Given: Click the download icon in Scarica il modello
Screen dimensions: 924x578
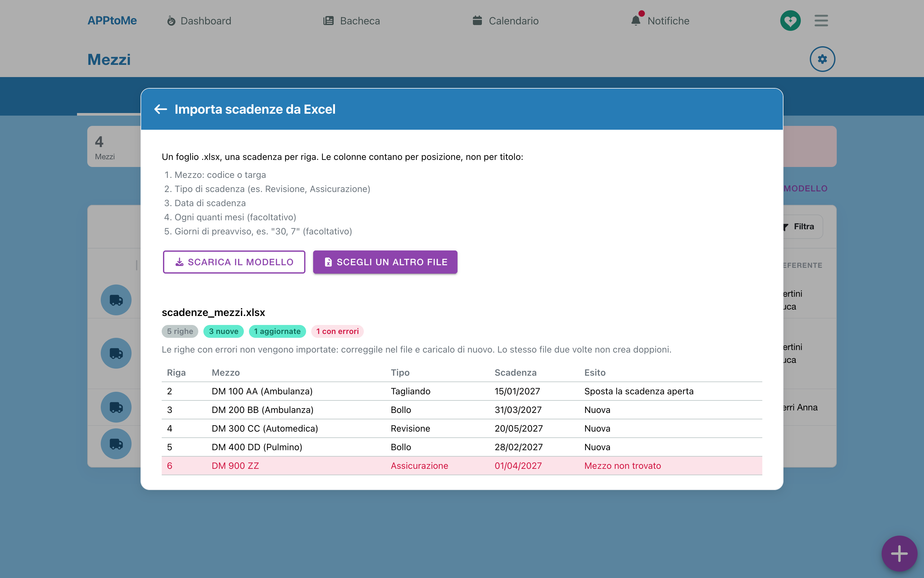Looking at the screenshot, I should 179,262.
